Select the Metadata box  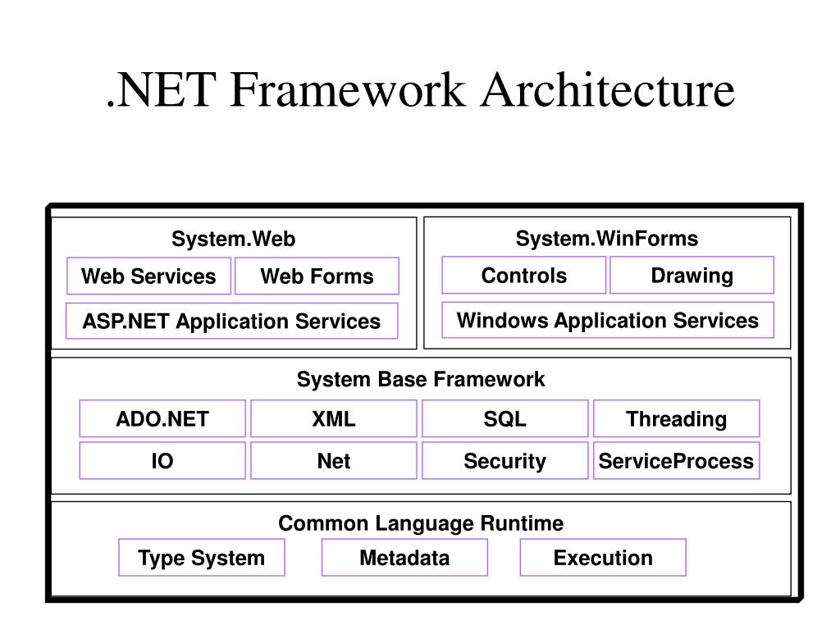pyautogui.click(x=405, y=558)
